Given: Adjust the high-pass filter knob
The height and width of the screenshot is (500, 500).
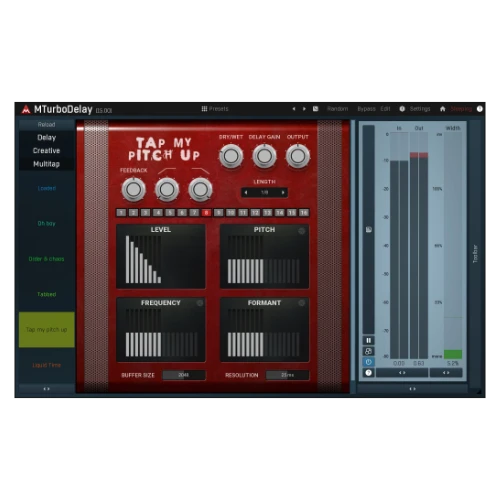Looking at the screenshot, I should click(x=167, y=189).
